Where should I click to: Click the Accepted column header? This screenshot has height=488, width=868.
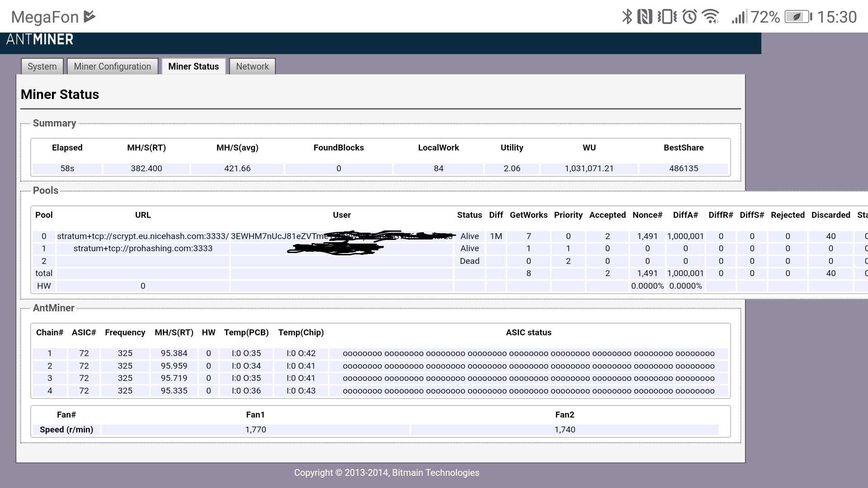(608, 215)
